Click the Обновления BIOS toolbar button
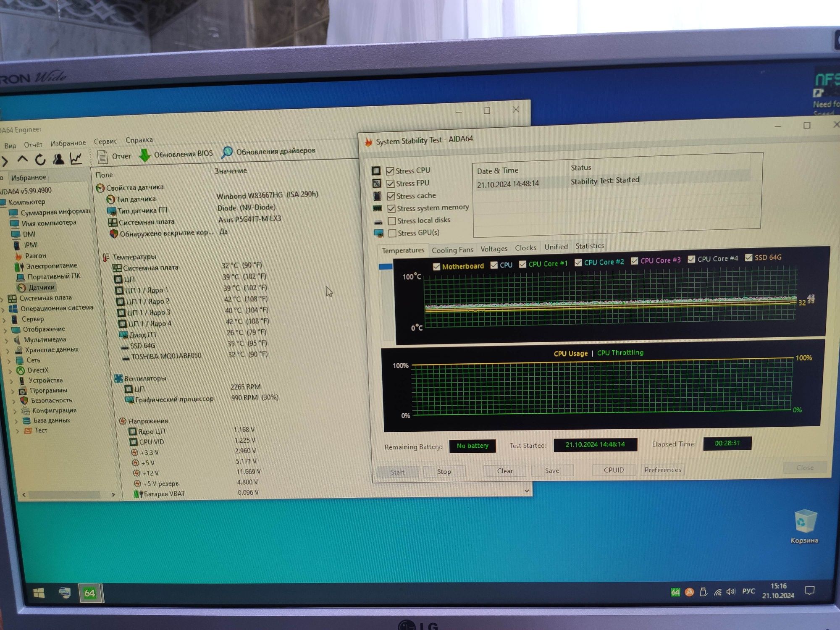The image size is (840, 630). click(176, 154)
